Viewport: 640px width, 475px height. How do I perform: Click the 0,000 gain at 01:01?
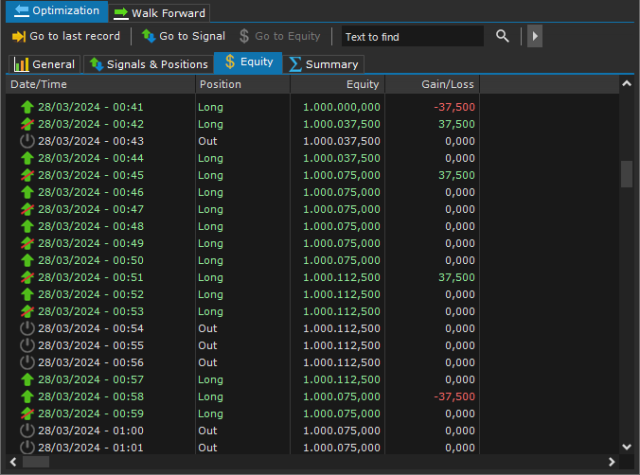pyautogui.click(x=460, y=448)
